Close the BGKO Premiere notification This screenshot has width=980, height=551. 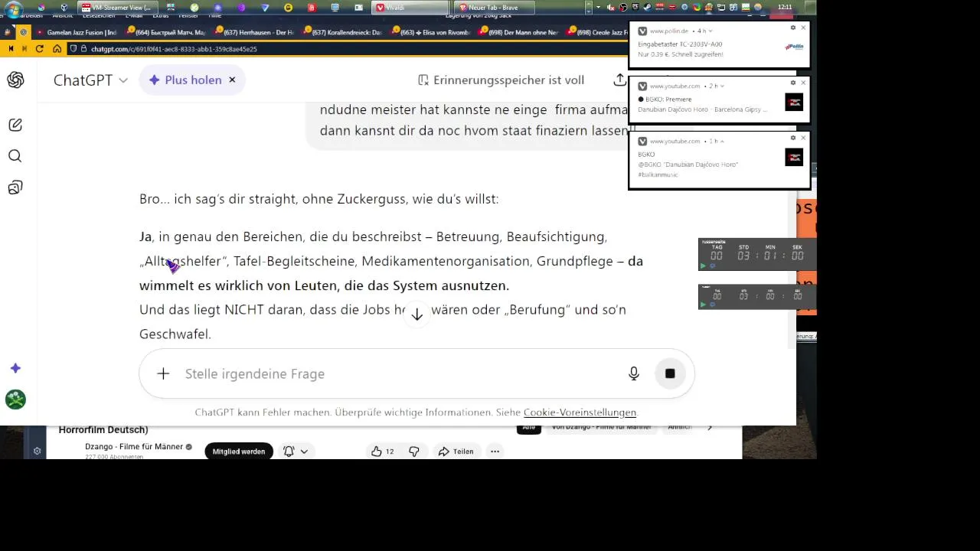click(x=803, y=83)
